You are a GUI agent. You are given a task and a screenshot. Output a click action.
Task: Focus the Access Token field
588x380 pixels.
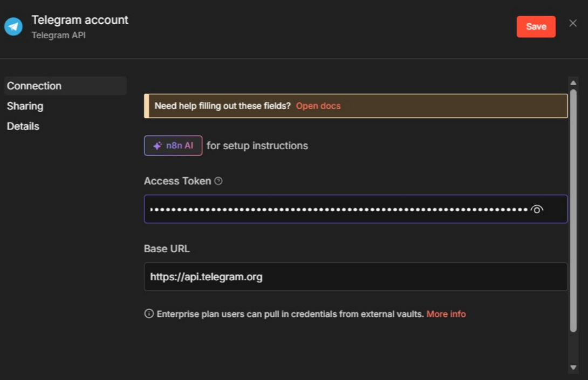(355, 209)
